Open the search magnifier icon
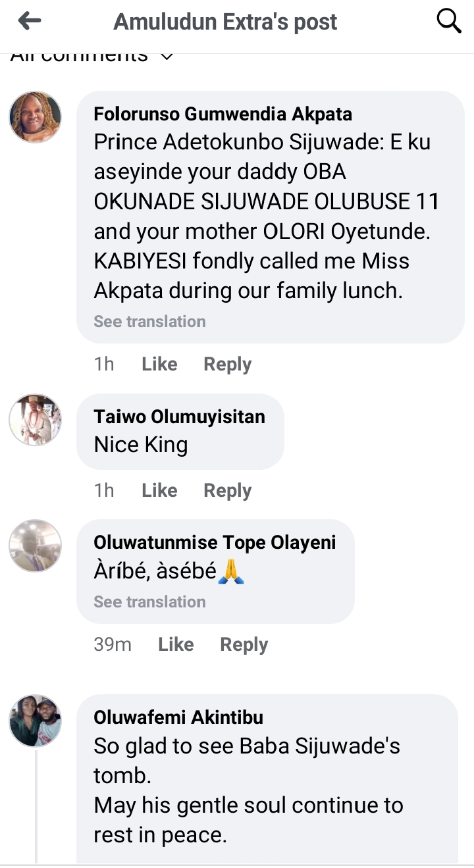Screen dimensions: 474x868 click(449, 21)
